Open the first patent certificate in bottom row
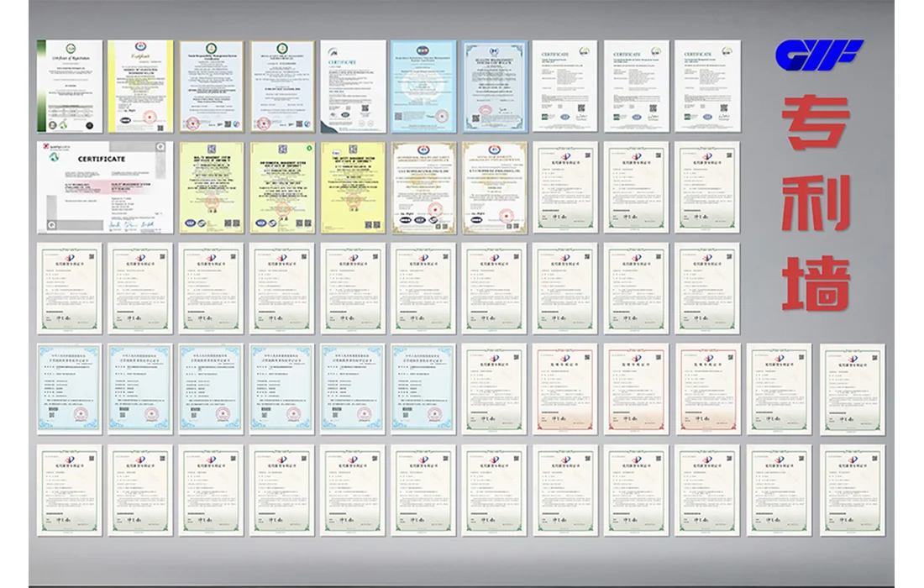The height and width of the screenshot is (588, 924). pyautogui.click(x=69, y=491)
